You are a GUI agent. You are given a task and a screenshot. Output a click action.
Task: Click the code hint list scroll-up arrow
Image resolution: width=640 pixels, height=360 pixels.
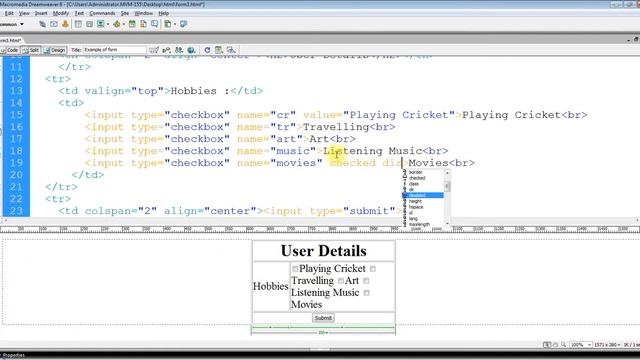pyautogui.click(x=447, y=173)
